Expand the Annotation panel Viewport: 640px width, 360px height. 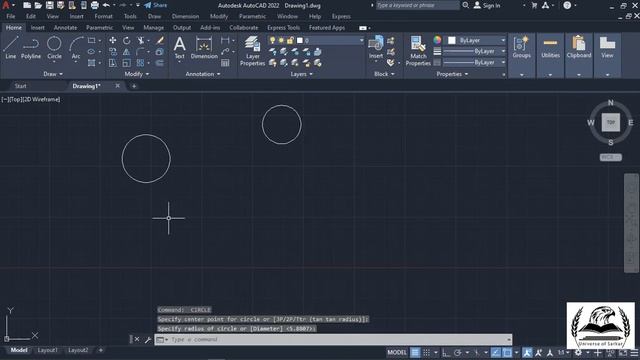coord(203,74)
